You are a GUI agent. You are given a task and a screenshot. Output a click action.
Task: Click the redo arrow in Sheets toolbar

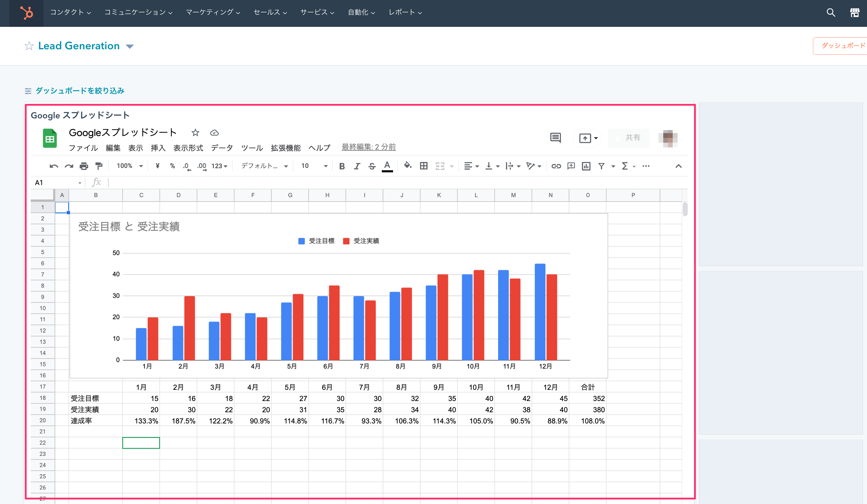(x=69, y=166)
